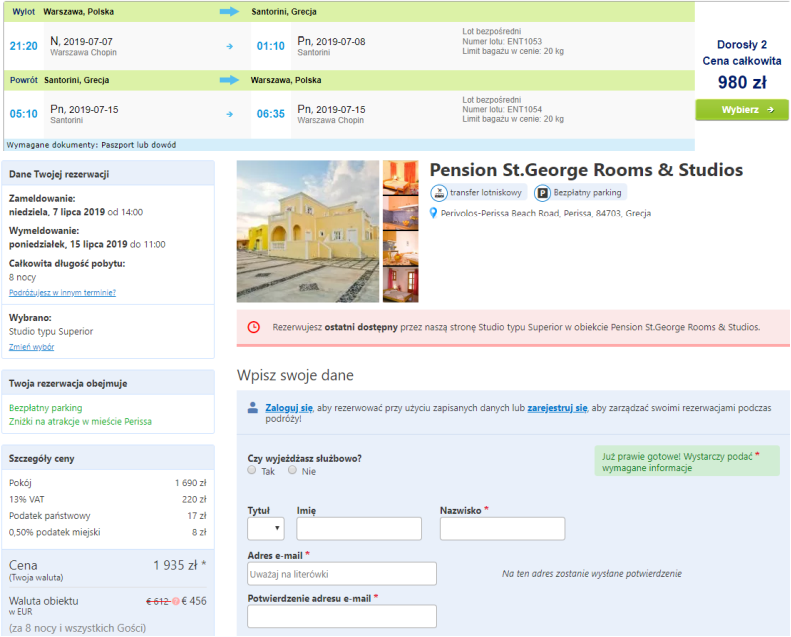Click the location pin icon by address
The image size is (791, 637).
click(x=433, y=213)
